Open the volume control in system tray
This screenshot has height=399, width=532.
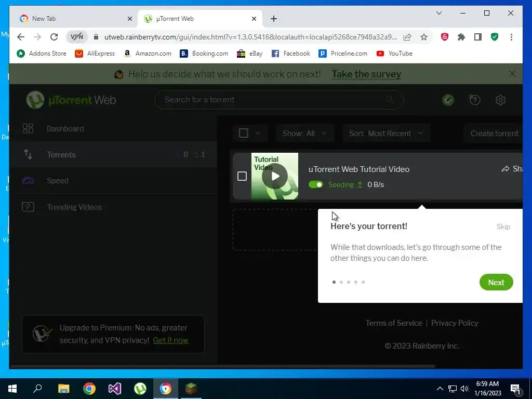pos(464,389)
